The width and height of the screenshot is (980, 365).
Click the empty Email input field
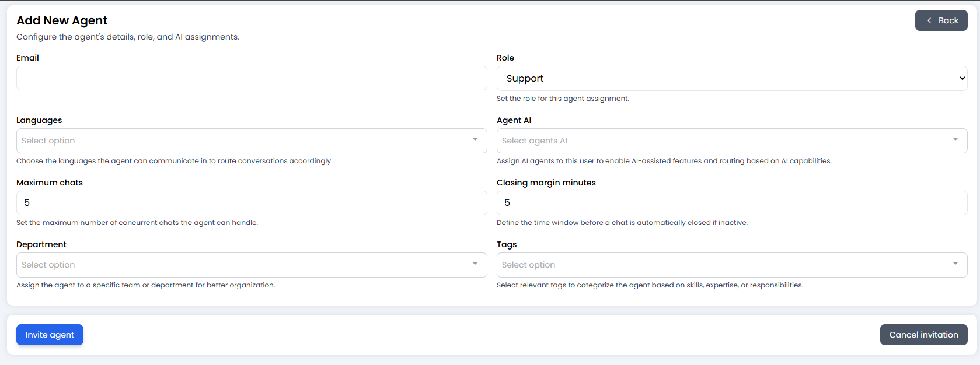(251, 78)
